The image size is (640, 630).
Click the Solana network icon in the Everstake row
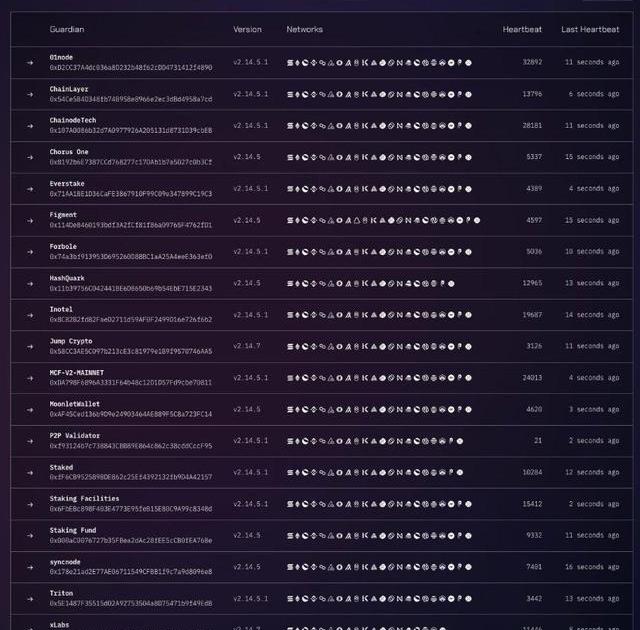[291, 189]
